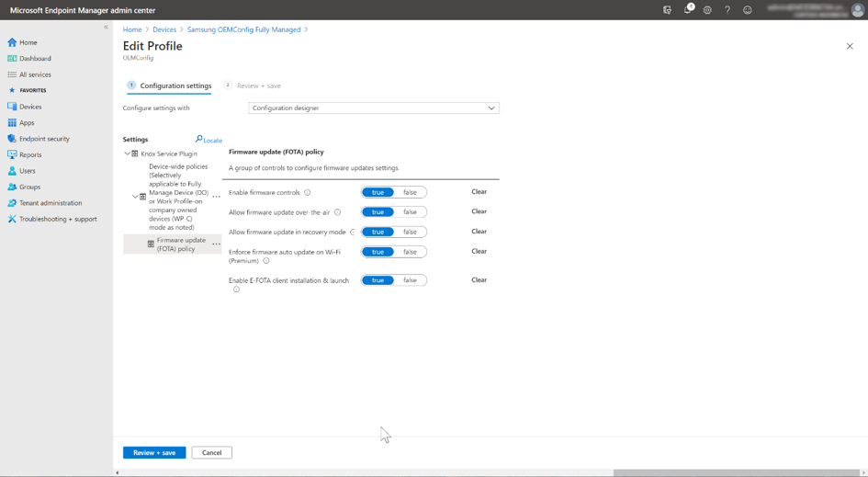Show info for Allow firmware update over-the-air
The height and width of the screenshot is (477, 868).
point(337,212)
